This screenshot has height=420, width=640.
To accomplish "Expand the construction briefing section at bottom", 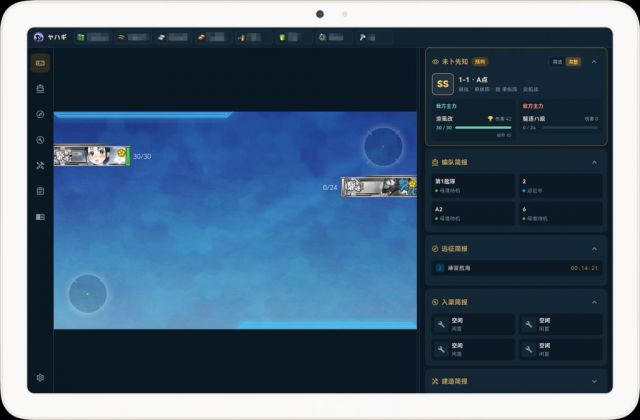I will [x=594, y=381].
